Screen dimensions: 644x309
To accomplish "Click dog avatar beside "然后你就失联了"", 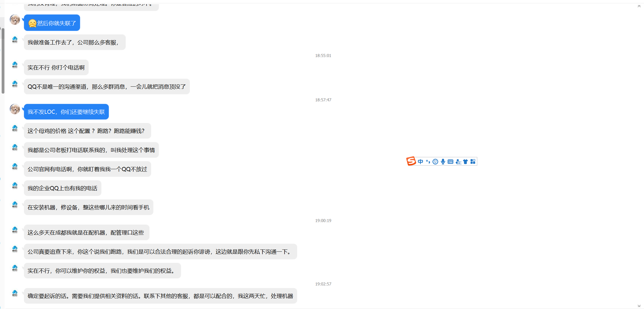I will 15,20.
